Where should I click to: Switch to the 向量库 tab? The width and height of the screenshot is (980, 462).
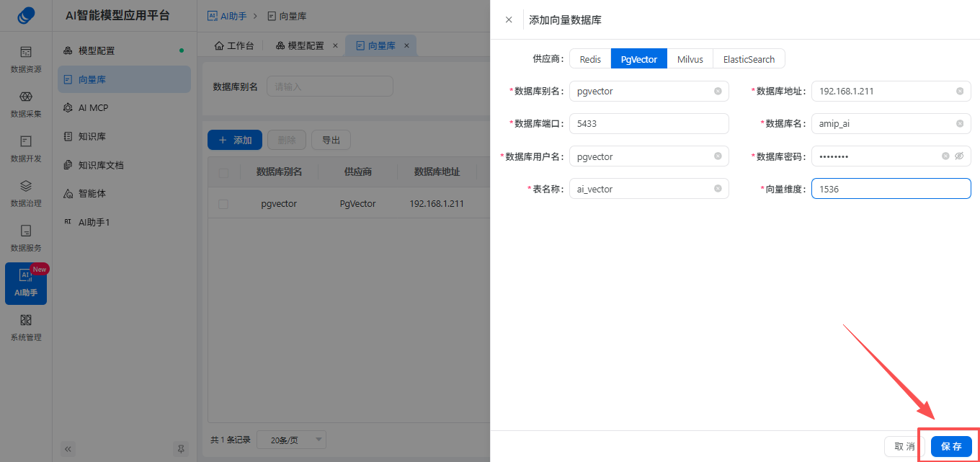pyautogui.click(x=375, y=45)
